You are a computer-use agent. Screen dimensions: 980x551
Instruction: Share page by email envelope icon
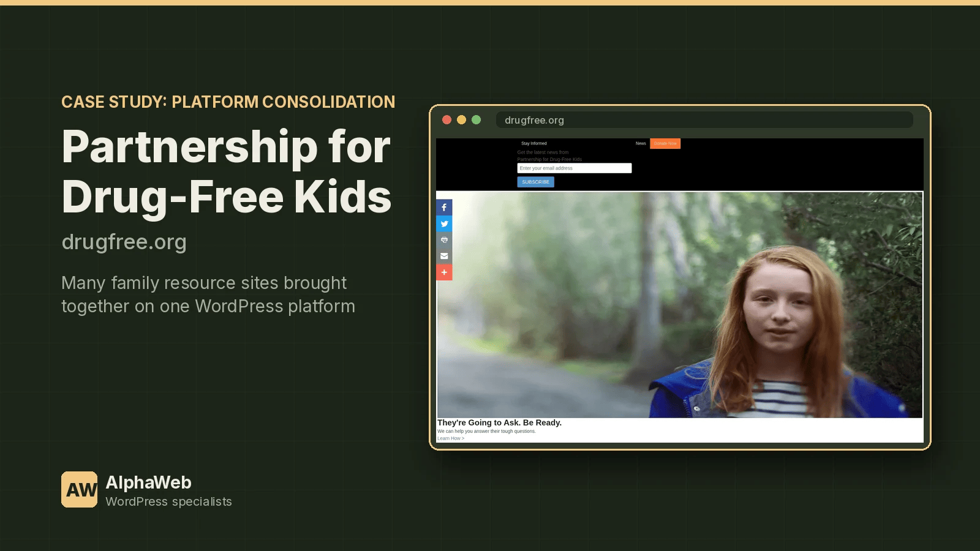pos(444,256)
